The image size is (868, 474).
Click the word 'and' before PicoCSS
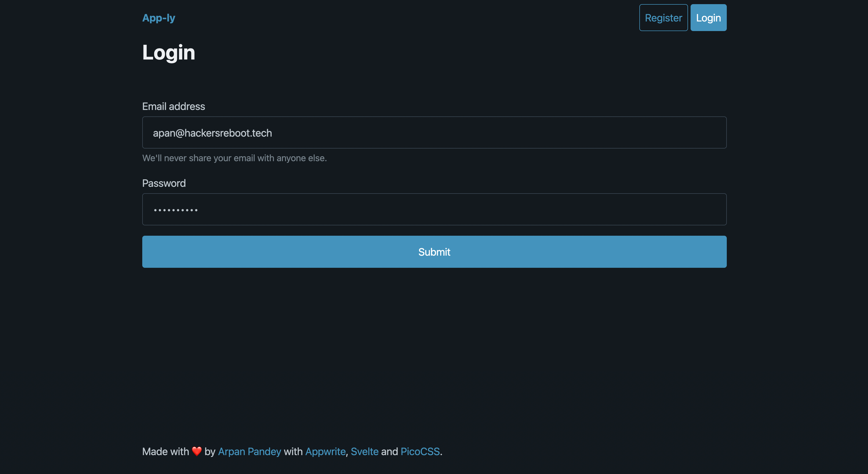click(x=389, y=451)
